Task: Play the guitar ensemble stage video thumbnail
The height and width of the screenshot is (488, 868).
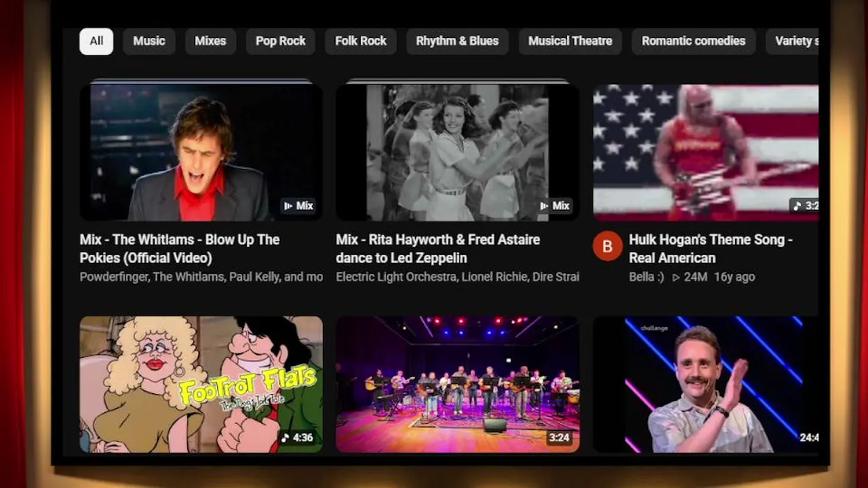Action: [x=458, y=384]
